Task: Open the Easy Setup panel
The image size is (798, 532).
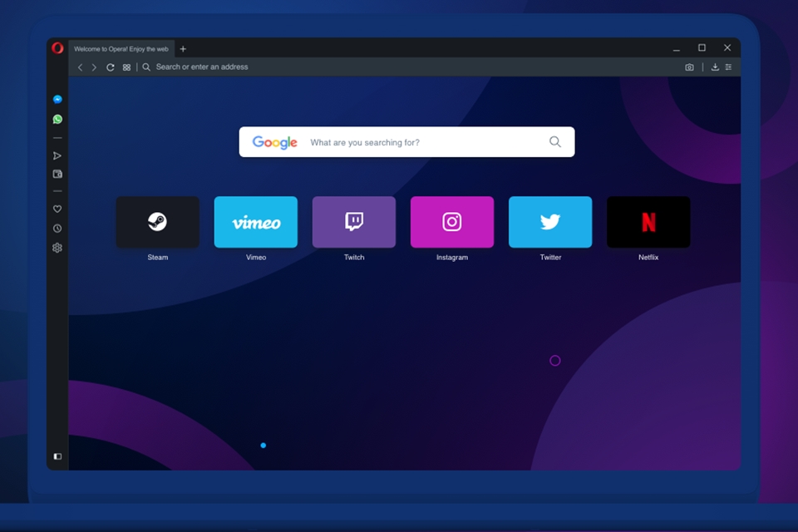Action: click(729, 66)
